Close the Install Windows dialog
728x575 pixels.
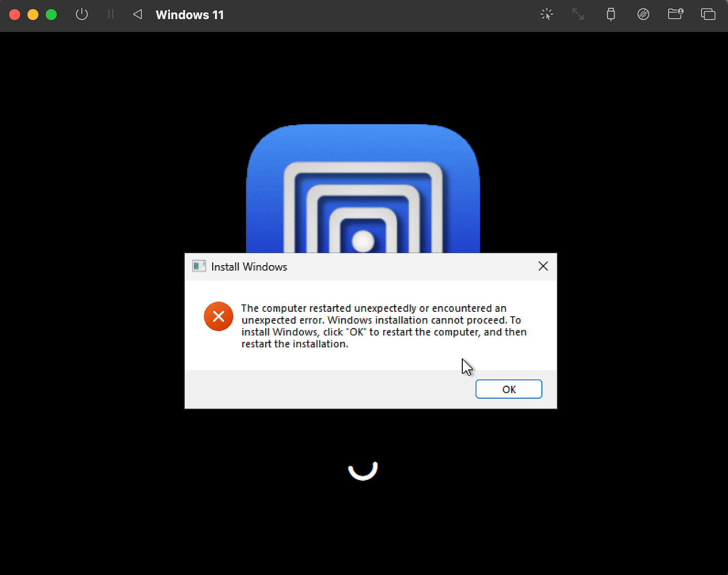(543, 266)
